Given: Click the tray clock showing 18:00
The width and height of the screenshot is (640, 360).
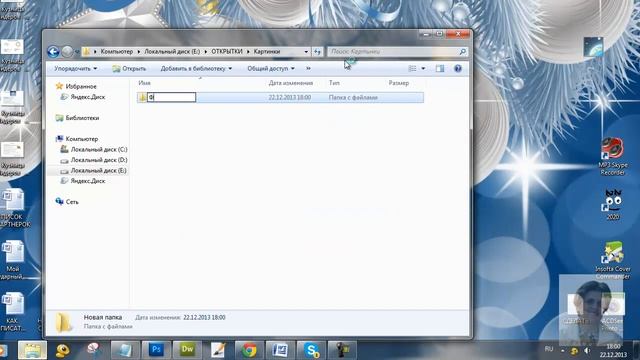Looking at the screenshot, I should (613, 350).
